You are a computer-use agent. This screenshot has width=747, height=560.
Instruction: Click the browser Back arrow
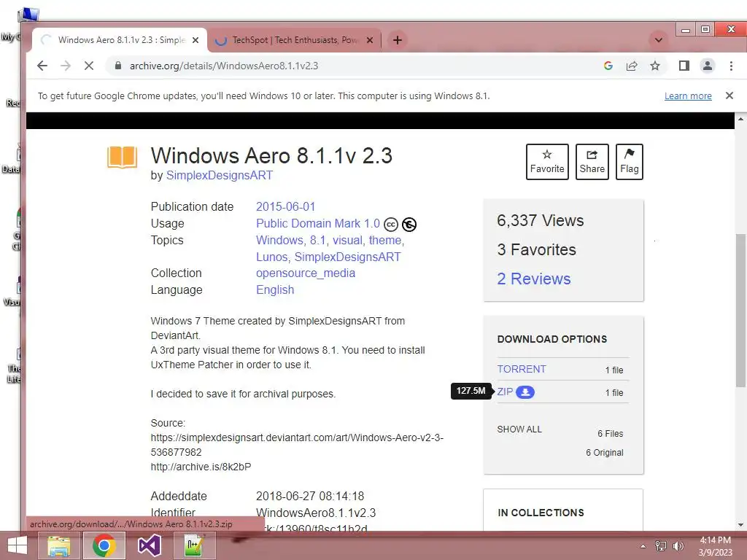(x=42, y=66)
